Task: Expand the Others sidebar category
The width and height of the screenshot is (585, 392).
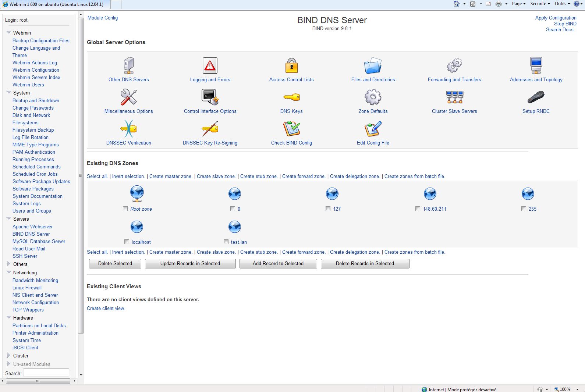Action: point(9,264)
